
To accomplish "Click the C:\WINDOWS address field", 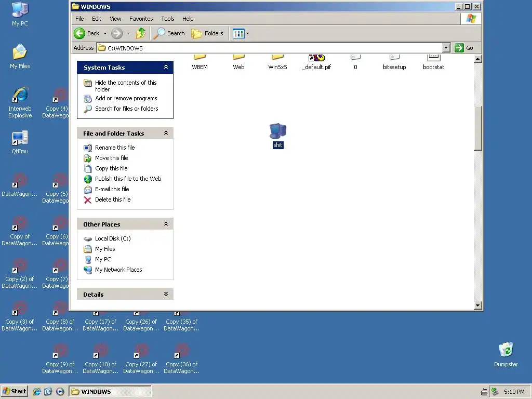I will click(270, 48).
